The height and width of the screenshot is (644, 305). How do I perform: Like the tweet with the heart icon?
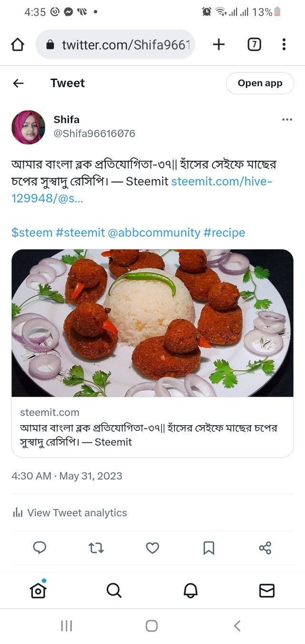(152, 548)
